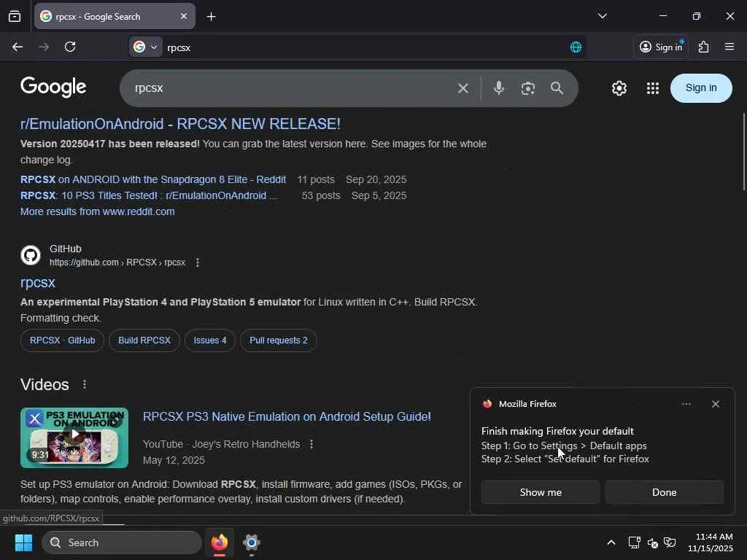Click Settings gear icon in taskbar
Viewport: 747px width, 560px height.
[x=251, y=542]
